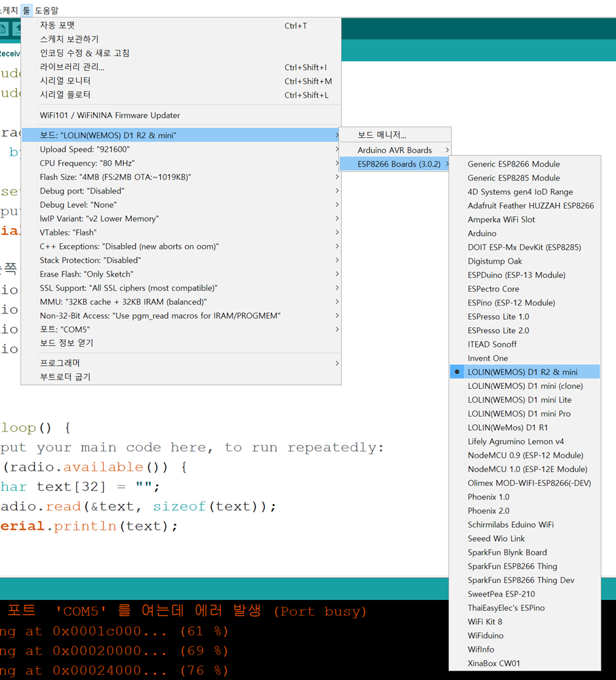Select Schirmilabs Eduino WiFi
The width and height of the screenshot is (616, 680).
tap(525, 525)
